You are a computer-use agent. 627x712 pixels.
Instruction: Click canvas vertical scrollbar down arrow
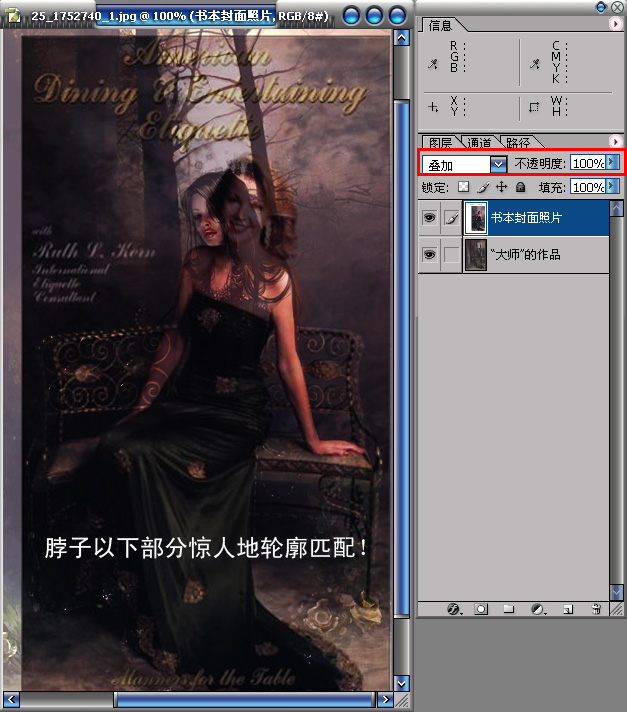tap(401, 682)
